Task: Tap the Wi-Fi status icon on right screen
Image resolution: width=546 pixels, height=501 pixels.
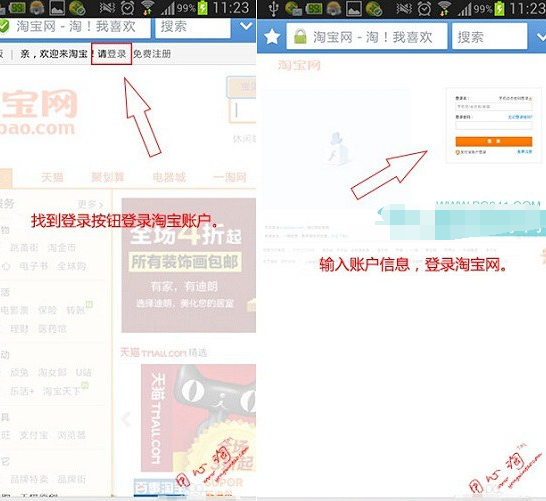Action: click(x=444, y=9)
